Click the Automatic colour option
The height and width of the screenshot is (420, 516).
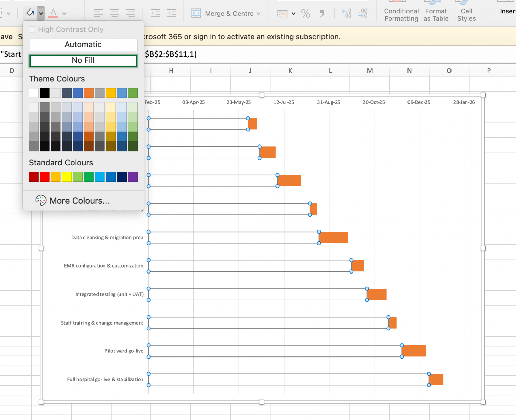83,44
